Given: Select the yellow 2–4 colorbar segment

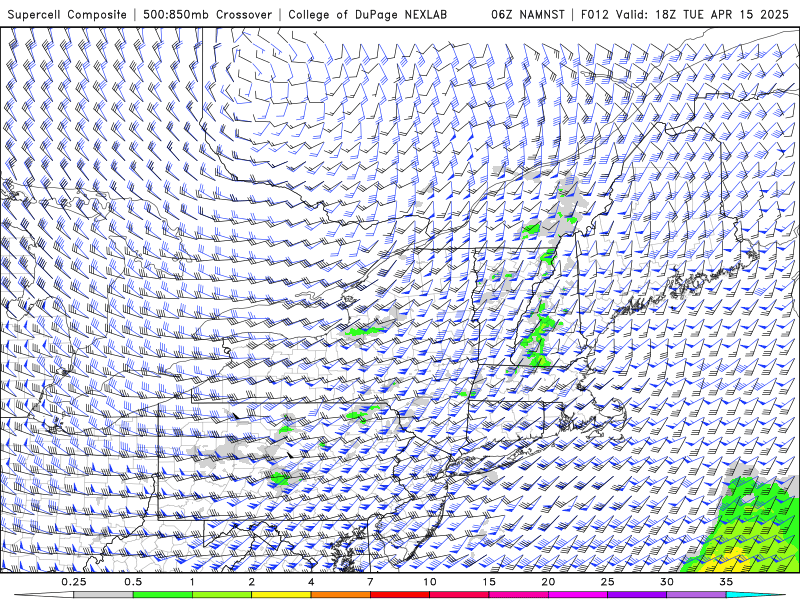Looking at the screenshot, I should coord(281,595).
